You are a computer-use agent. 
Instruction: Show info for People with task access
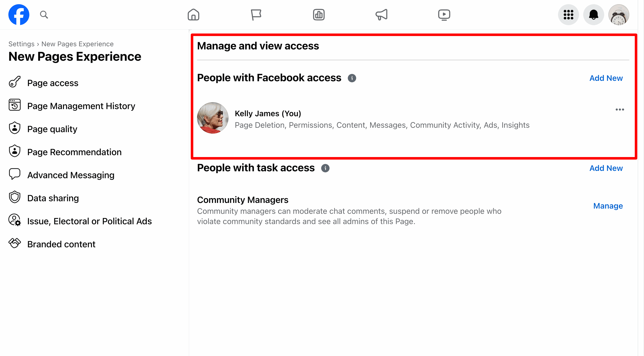click(x=325, y=168)
